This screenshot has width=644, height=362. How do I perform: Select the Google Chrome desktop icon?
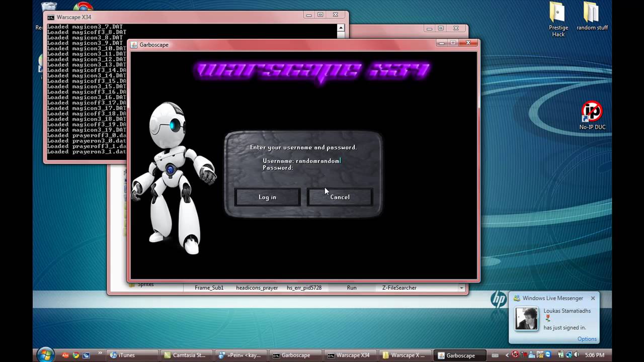coord(83,6)
